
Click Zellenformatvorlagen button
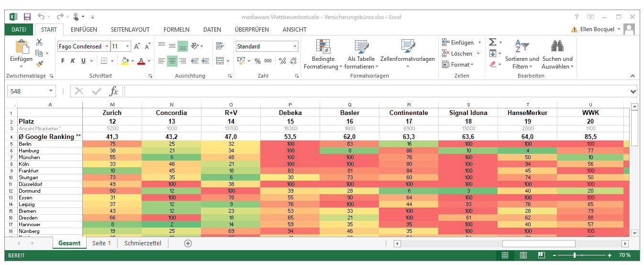(408, 55)
